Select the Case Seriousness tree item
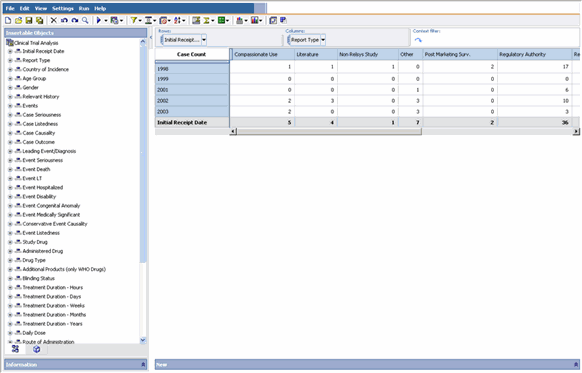The height and width of the screenshot is (373, 582). (x=42, y=115)
